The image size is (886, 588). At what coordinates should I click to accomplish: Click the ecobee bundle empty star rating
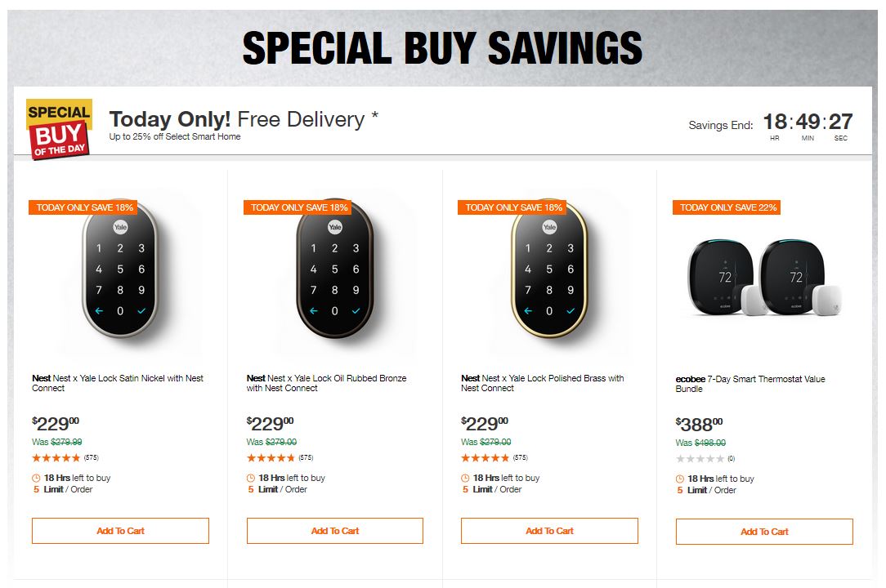point(700,458)
